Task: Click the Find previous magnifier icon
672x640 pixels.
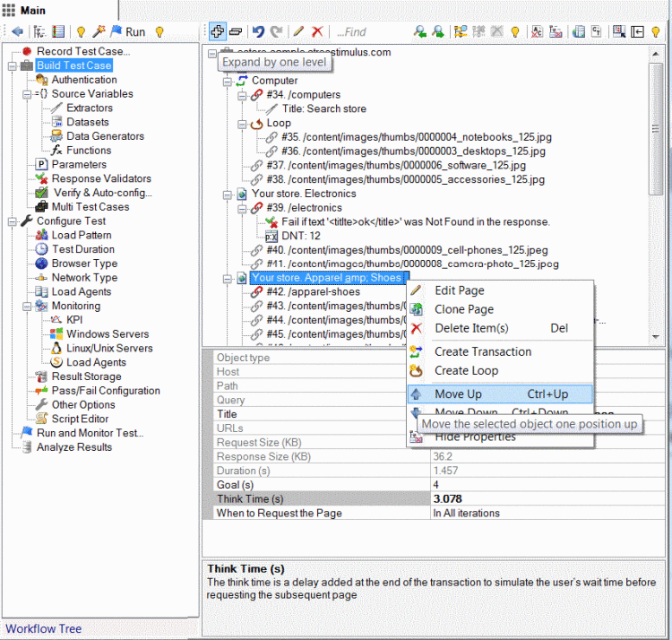Action: 419,31
